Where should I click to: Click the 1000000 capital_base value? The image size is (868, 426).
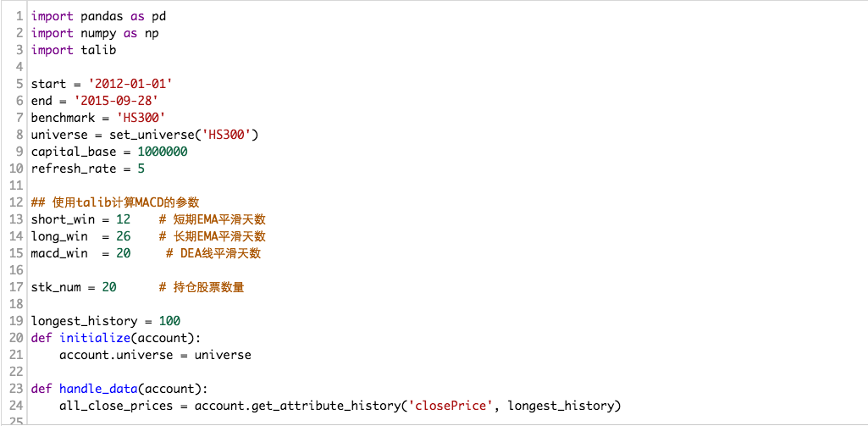(x=163, y=152)
